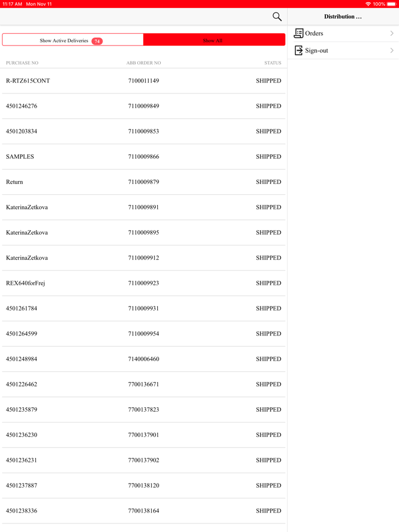Screen dimensions: 399x532
Task: Click the STATUS column header
Action: [x=272, y=63]
